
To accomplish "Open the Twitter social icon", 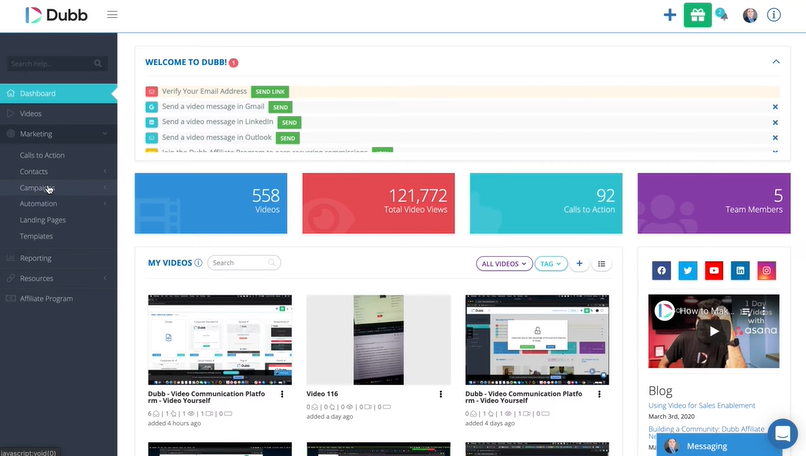I will tap(688, 270).
